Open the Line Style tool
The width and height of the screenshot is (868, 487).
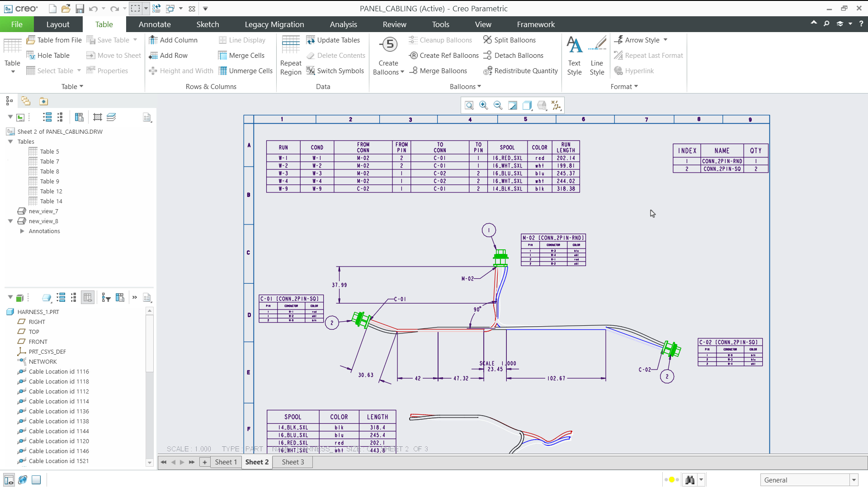point(597,56)
